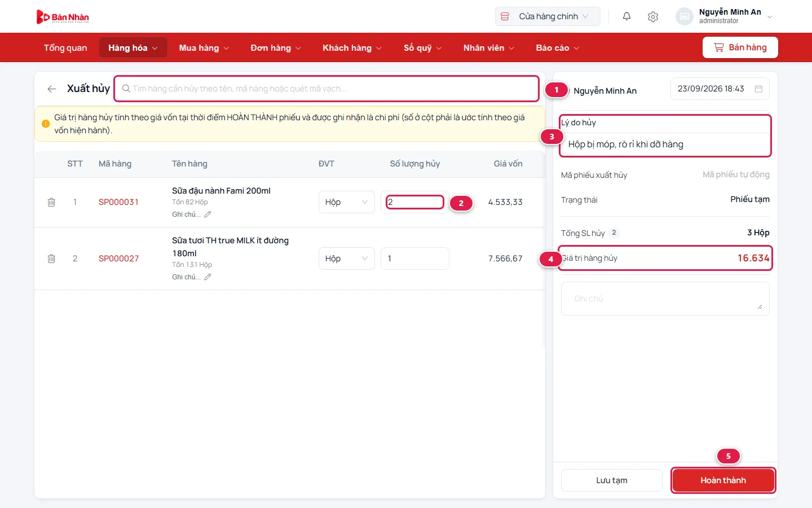Screen dimensions: 812x508
Task: Click the Ghi chú notes textarea
Action: point(665,299)
